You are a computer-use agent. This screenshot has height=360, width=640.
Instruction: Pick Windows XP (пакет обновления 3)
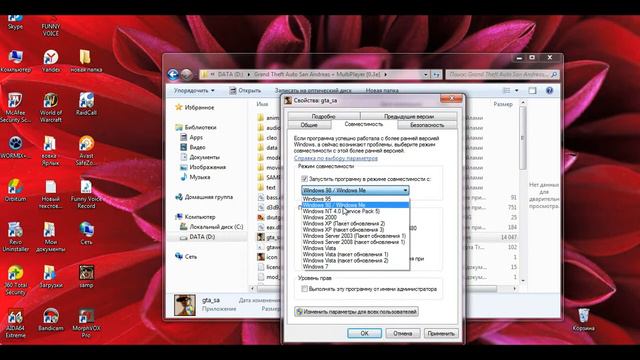[355, 230]
